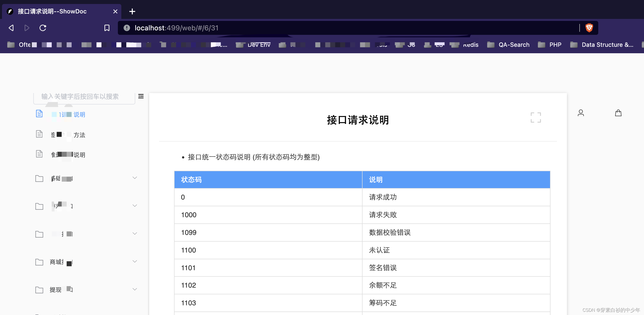
Task: Collapse the sidebar using the hamburger icon
Action: click(141, 96)
